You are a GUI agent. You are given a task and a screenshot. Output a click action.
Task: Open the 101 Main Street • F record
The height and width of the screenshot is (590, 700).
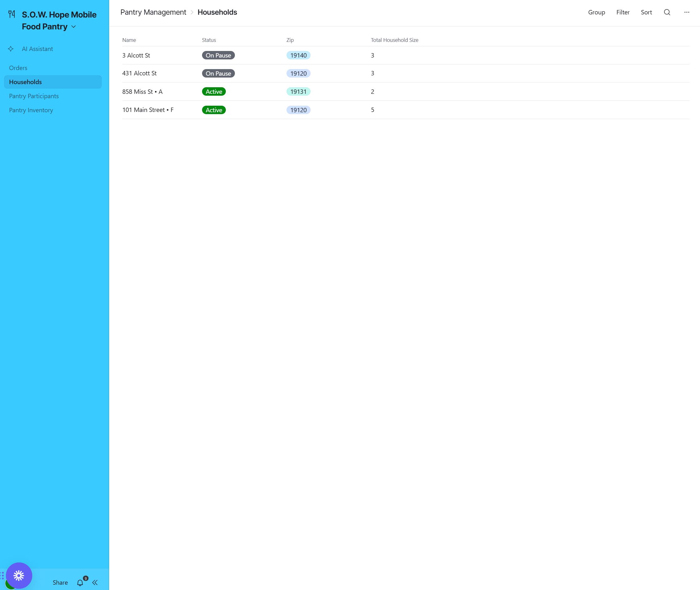(148, 110)
